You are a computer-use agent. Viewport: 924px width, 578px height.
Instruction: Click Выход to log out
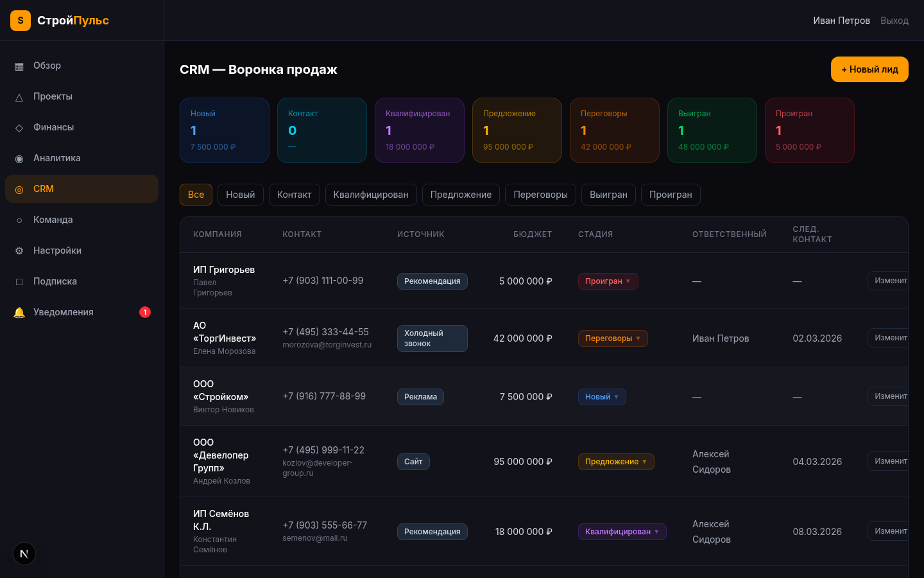click(x=894, y=20)
